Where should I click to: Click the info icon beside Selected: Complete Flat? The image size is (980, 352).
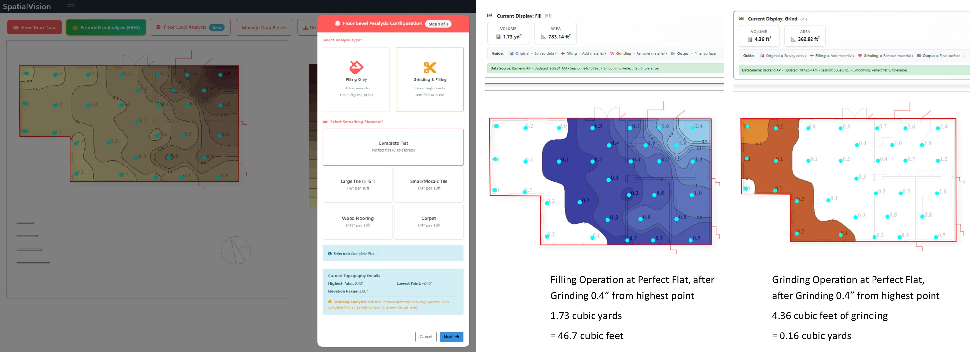(330, 254)
